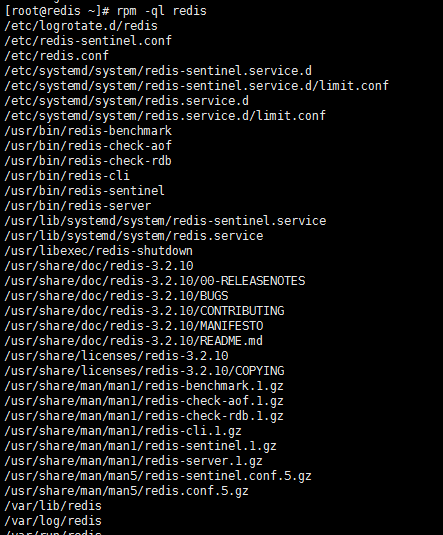
Task: Select the /usr/bin/redis-check-rdb line
Action: 88,161
